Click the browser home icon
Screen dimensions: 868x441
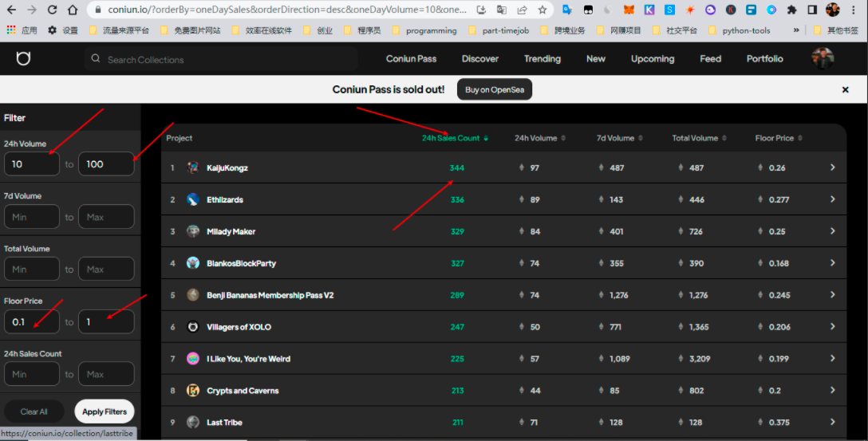click(x=73, y=10)
